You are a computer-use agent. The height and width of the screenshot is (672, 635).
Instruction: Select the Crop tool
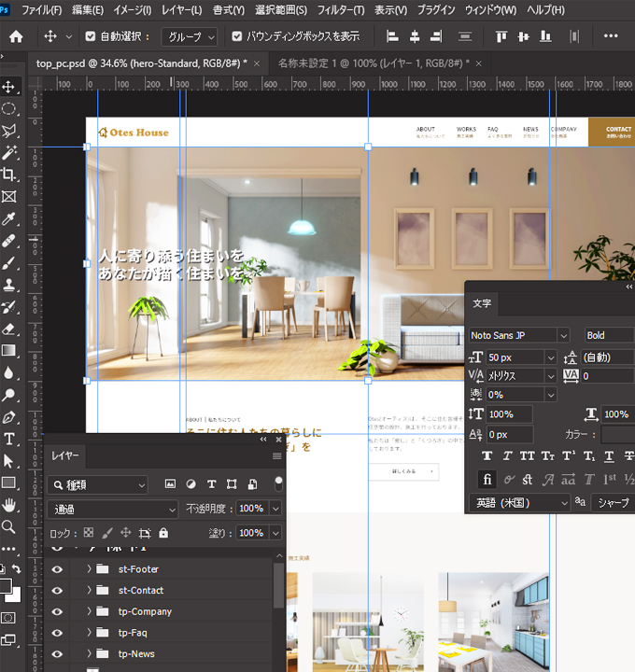pyautogui.click(x=8, y=175)
